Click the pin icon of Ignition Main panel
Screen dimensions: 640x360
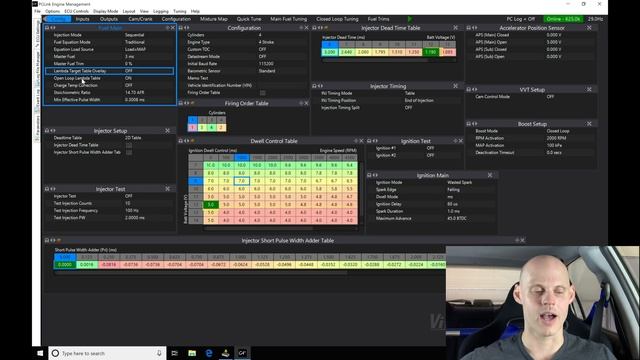coord(369,175)
